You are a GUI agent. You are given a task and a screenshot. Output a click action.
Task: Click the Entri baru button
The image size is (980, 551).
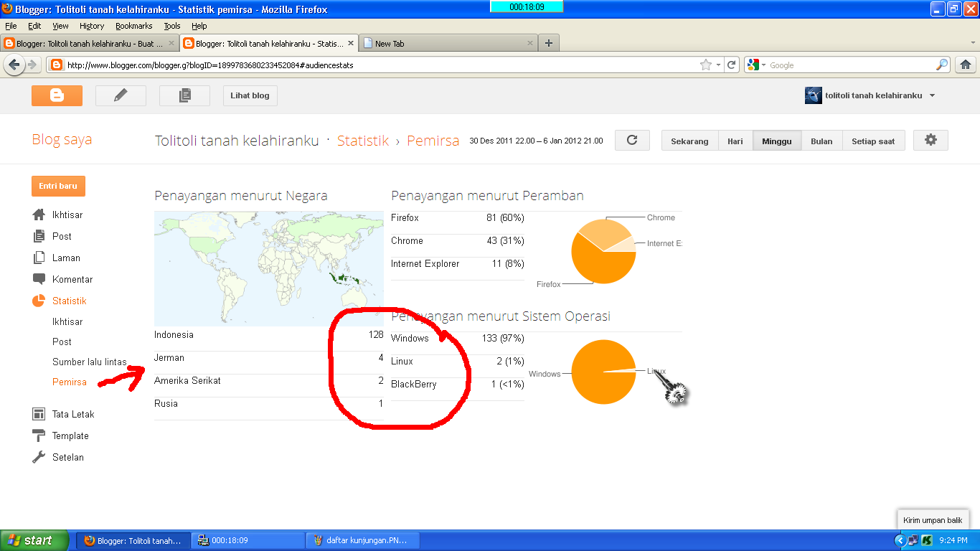58,186
